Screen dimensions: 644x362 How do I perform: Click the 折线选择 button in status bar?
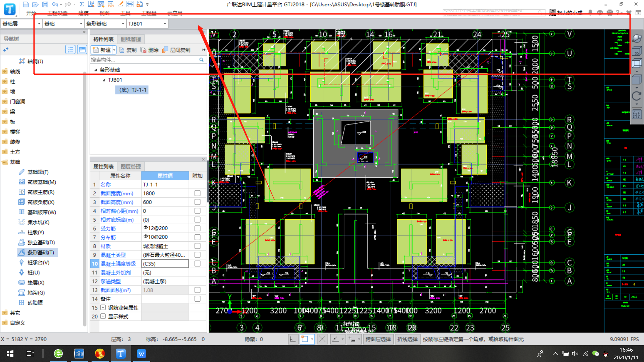[x=408, y=339]
